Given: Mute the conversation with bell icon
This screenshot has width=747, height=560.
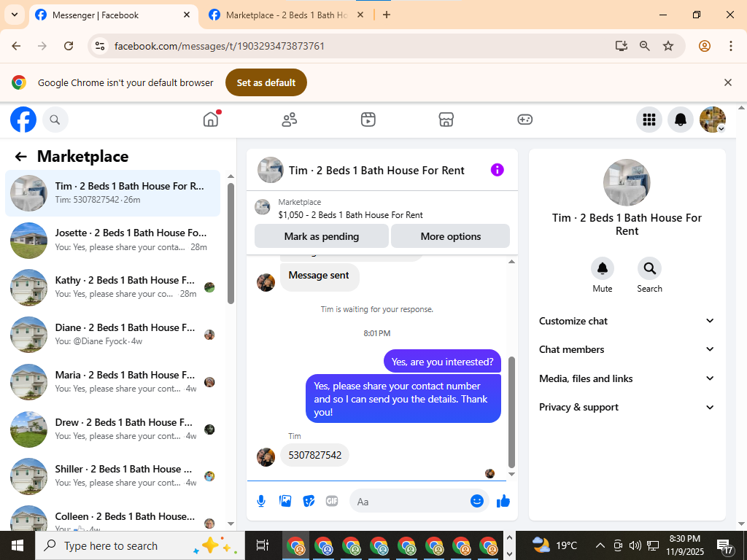Looking at the screenshot, I should [602, 268].
